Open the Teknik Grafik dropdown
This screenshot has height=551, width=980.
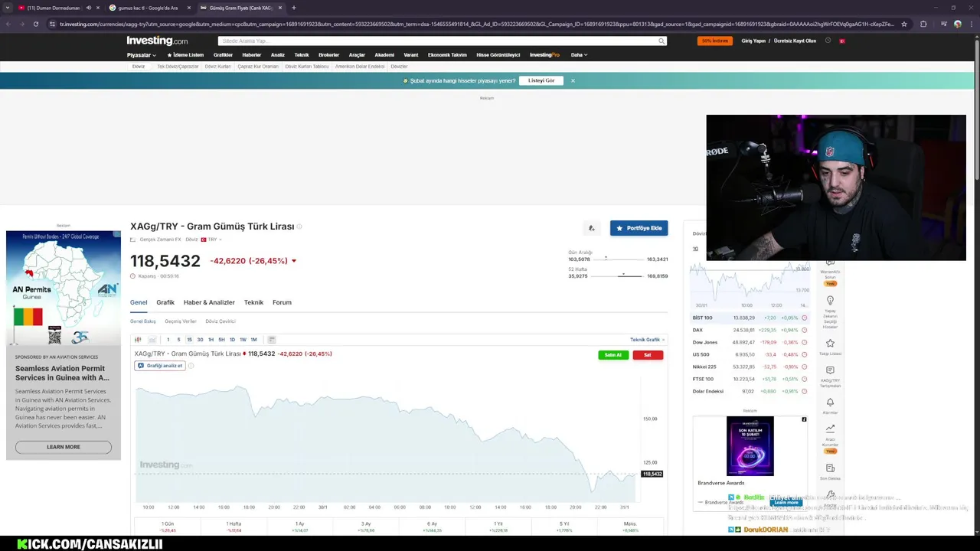click(x=647, y=340)
